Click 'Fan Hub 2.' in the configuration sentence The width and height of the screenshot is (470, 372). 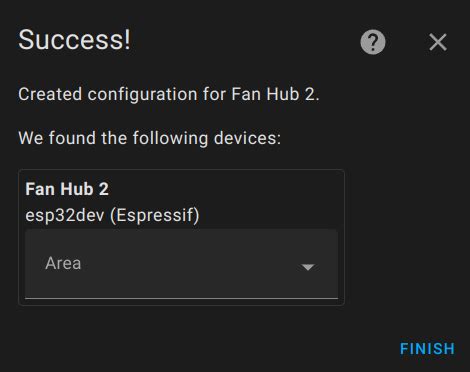pos(275,94)
